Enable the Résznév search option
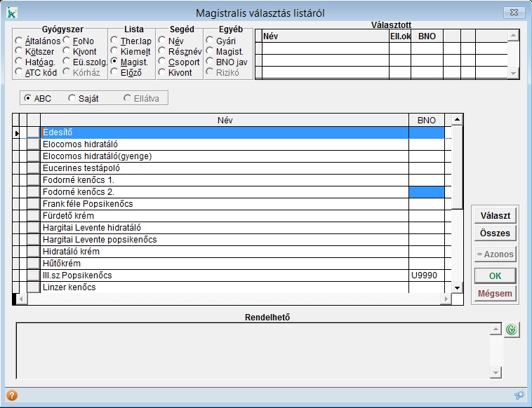The image size is (532, 408). point(163,52)
